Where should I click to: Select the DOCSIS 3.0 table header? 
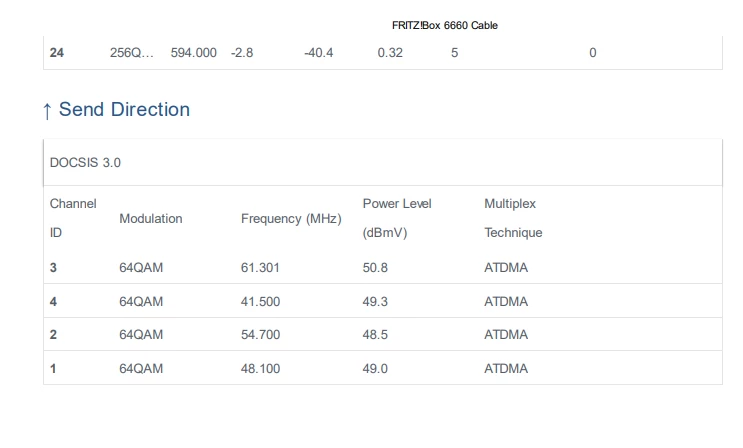[x=85, y=162]
